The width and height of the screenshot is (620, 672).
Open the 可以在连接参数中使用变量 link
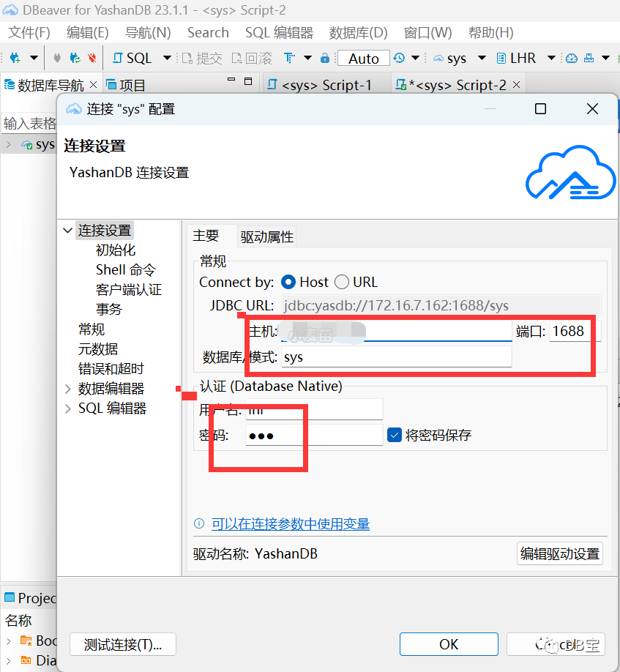(291, 523)
